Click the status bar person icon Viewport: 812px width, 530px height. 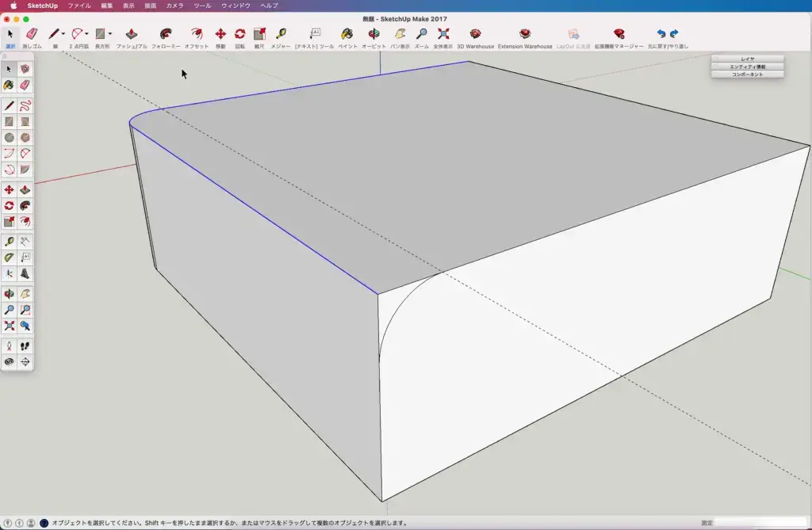pos(31,523)
